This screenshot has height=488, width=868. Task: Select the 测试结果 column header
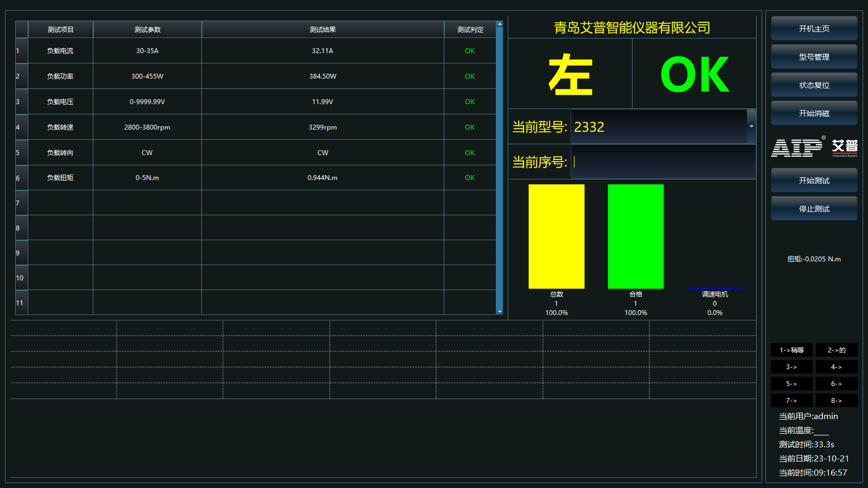tap(322, 30)
